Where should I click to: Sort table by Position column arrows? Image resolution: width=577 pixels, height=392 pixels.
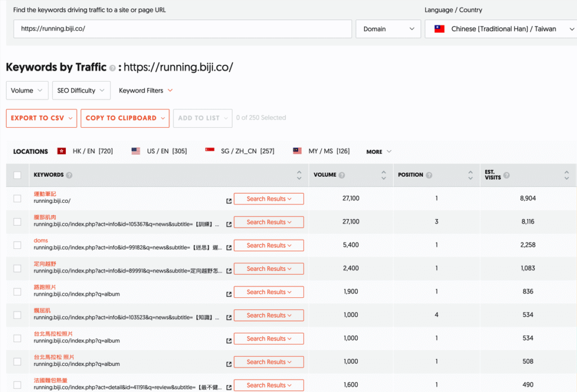point(471,175)
